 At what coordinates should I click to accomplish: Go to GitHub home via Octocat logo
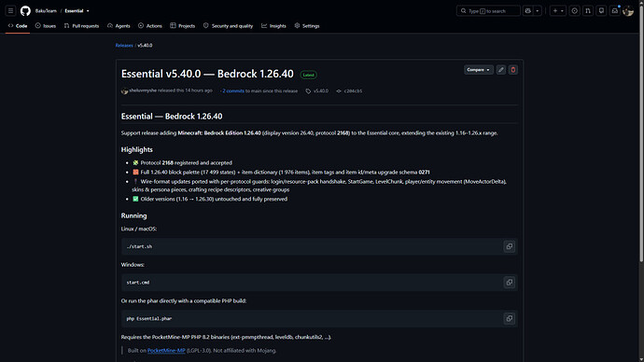coord(25,11)
